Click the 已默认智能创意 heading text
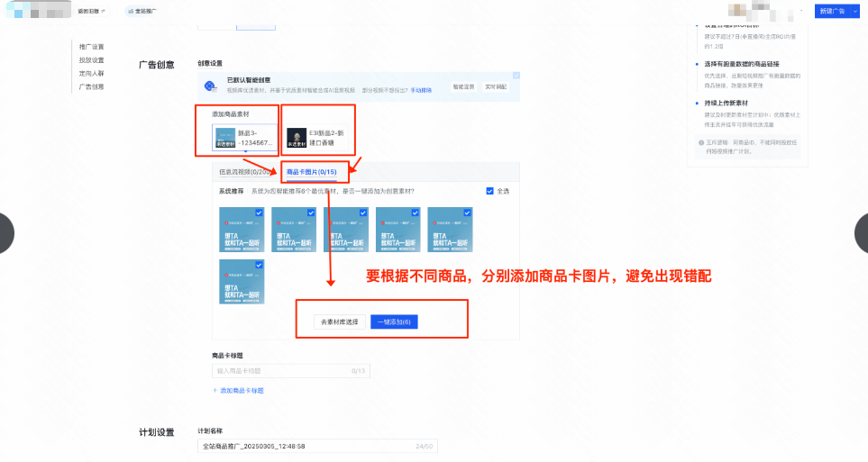Viewport: 868px width, 462px height. 249,80
